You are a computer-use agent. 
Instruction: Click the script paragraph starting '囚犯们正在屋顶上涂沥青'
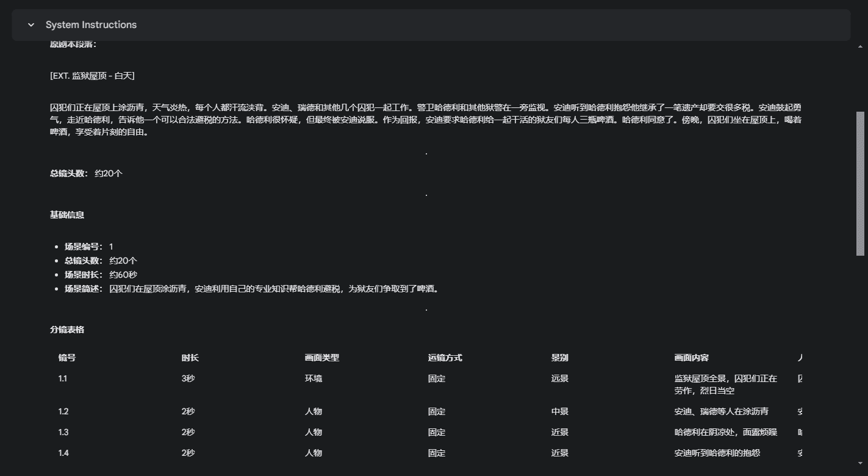coord(426,120)
